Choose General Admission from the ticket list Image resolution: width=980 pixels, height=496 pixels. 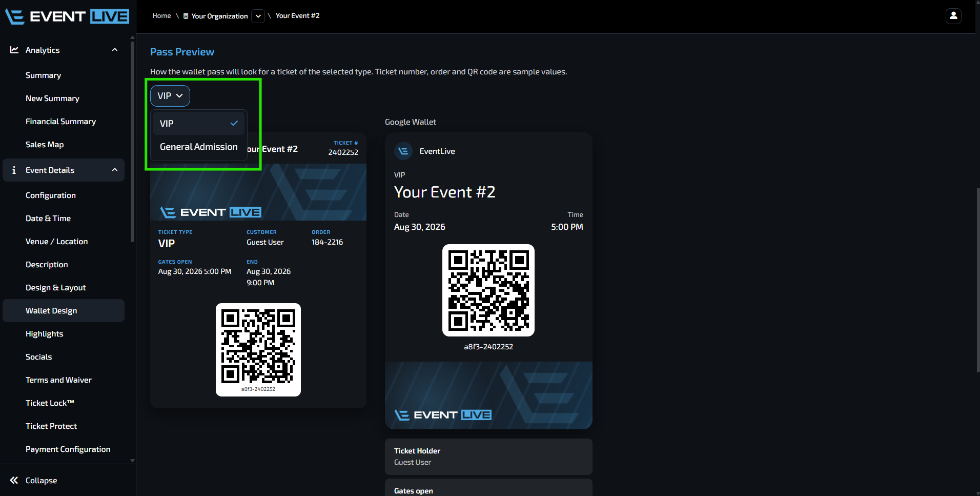(x=199, y=147)
